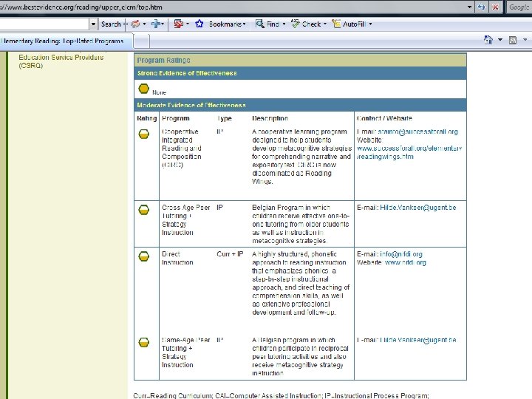532x399 pixels.
Task: Click the successforall.org email link
Action: (417, 132)
